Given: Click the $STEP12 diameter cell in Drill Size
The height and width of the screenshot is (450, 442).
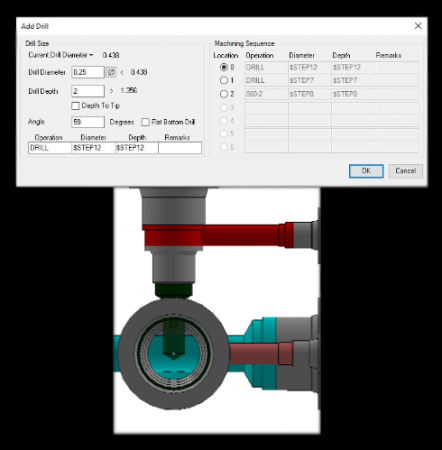Looking at the screenshot, I should pos(93,148).
